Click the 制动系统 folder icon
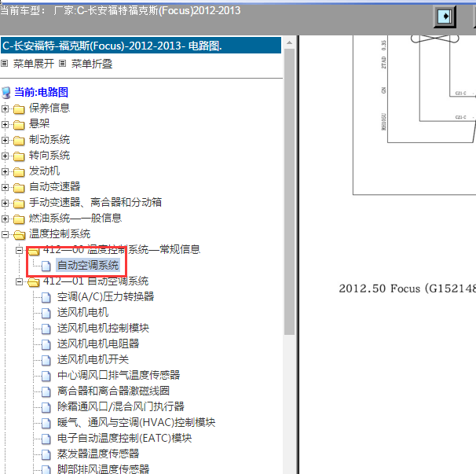 point(19,140)
